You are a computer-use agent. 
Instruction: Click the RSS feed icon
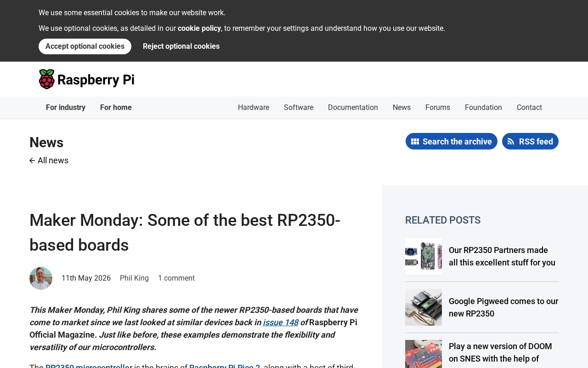click(x=511, y=142)
